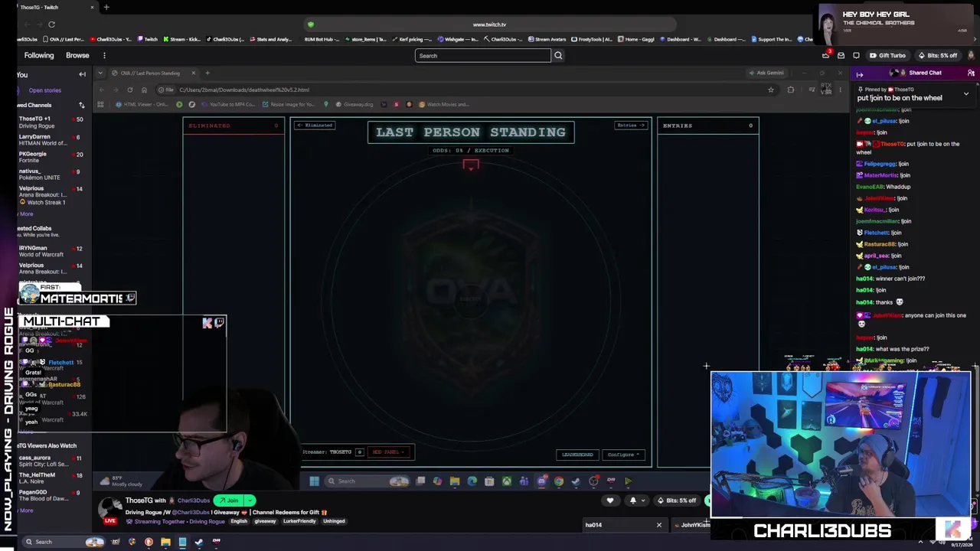Open the three-dot menu next to Browse

[104, 55]
